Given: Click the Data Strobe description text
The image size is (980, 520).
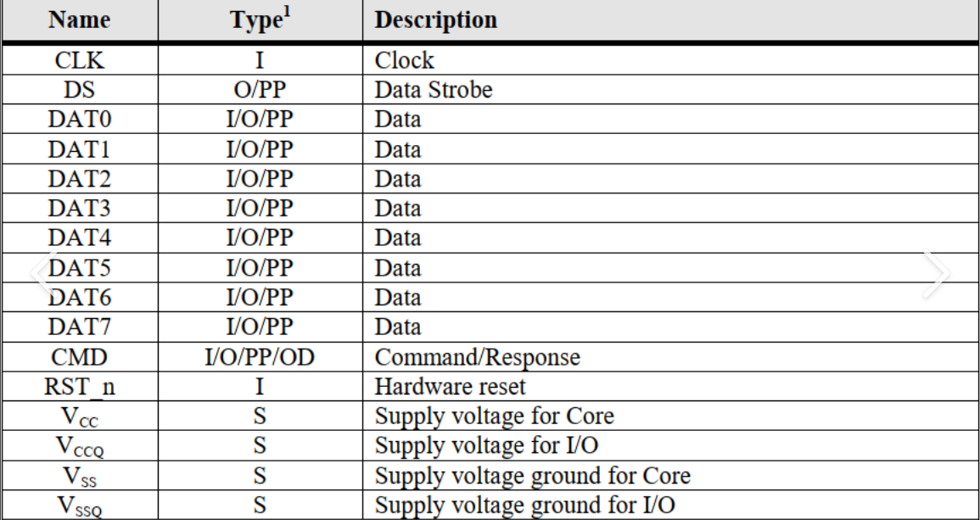Looking at the screenshot, I should pyautogui.click(x=433, y=90).
